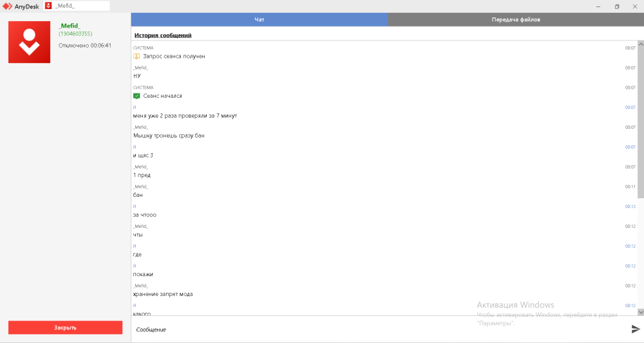Click message хранение запрет мода
This screenshot has width=644, height=343.
point(163,294)
